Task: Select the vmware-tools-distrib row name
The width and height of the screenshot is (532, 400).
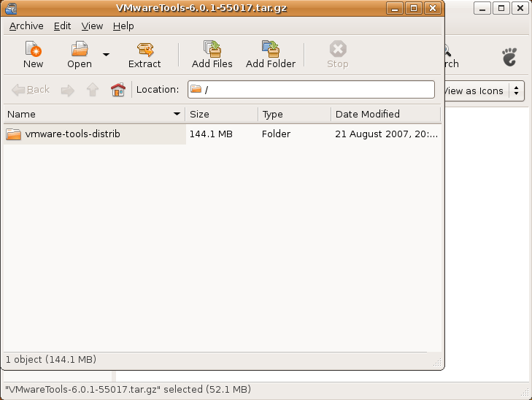Action: (x=72, y=134)
